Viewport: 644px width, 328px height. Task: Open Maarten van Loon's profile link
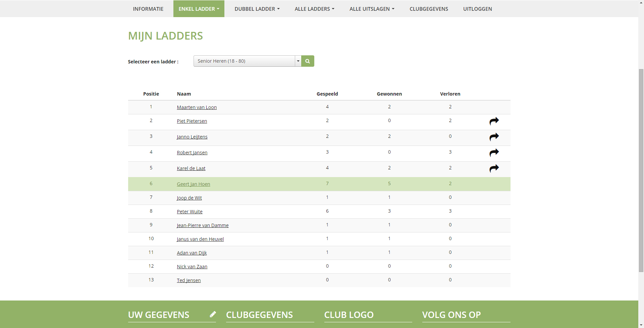click(197, 107)
